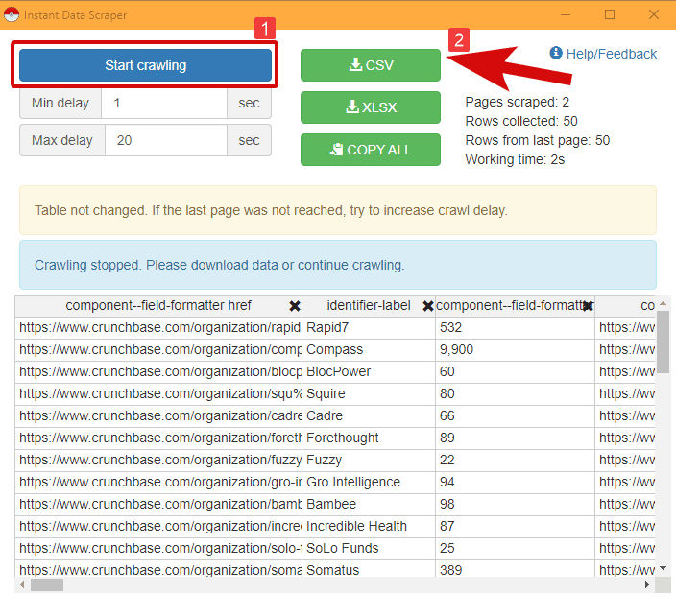Click the vertical scrollbar thumb
The image size is (676, 616).
point(664,342)
